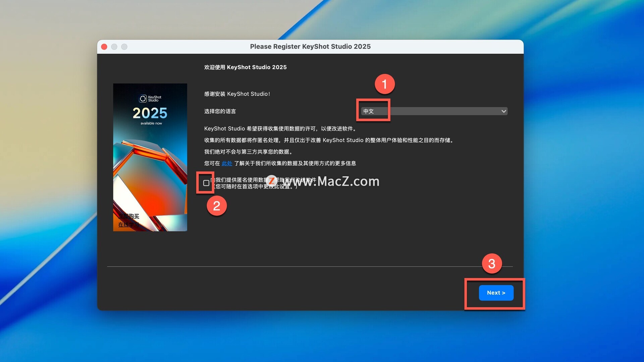The image size is (644, 362).
Task: Click the 在线学习 link on the promo image
Action: point(129,225)
